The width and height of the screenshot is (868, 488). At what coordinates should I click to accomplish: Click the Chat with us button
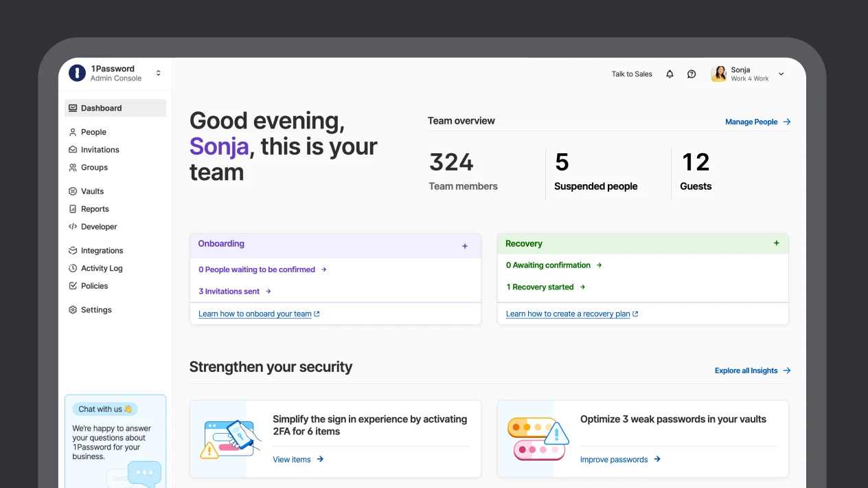click(105, 409)
